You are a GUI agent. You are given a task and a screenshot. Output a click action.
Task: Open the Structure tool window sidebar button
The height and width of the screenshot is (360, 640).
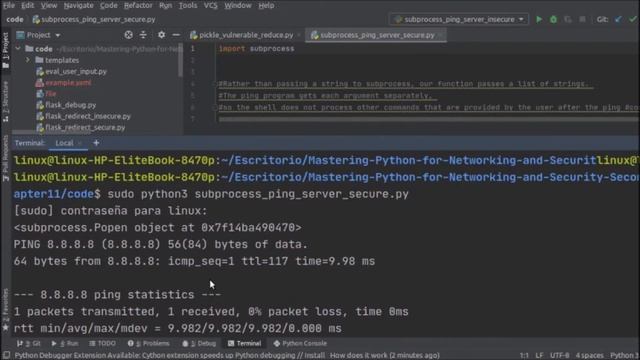click(x=5, y=101)
